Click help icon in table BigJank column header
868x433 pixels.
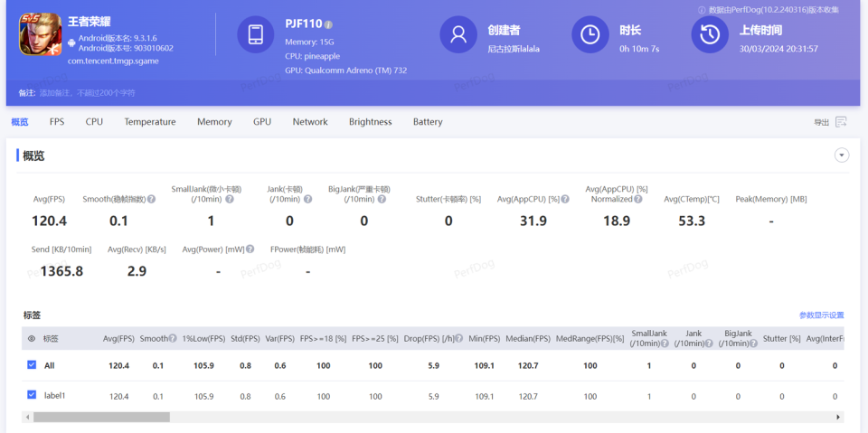753,344
